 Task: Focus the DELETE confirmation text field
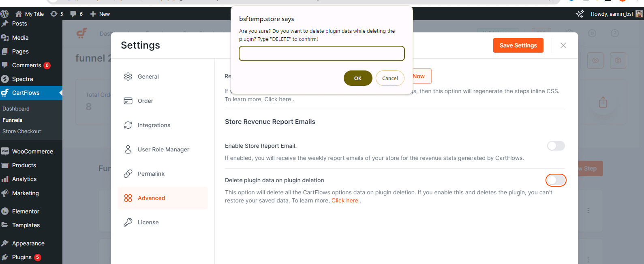[321, 53]
